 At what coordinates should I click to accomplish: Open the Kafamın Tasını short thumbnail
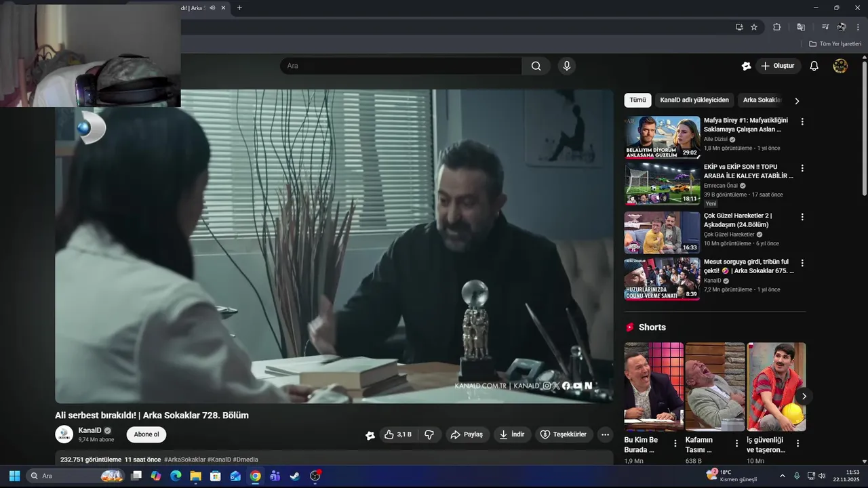(715, 387)
